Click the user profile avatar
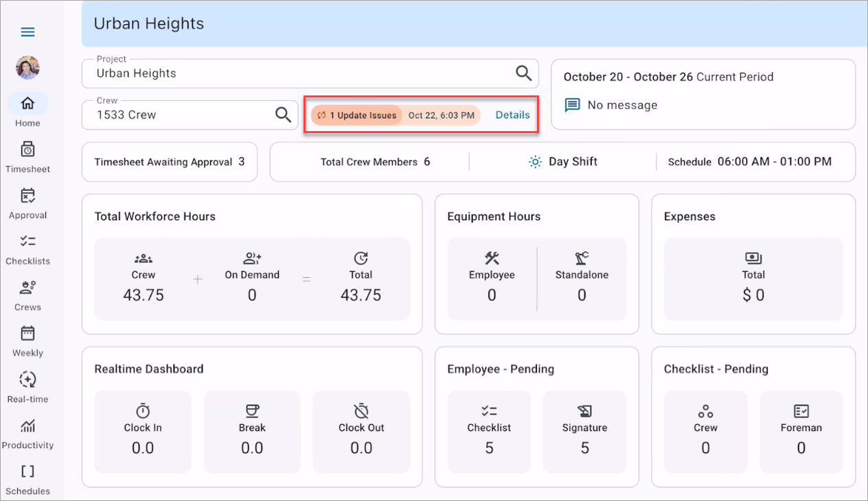 point(27,67)
